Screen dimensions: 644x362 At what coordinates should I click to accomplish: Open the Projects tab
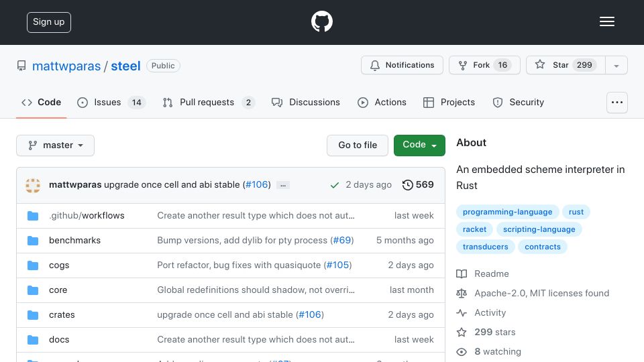click(x=449, y=103)
